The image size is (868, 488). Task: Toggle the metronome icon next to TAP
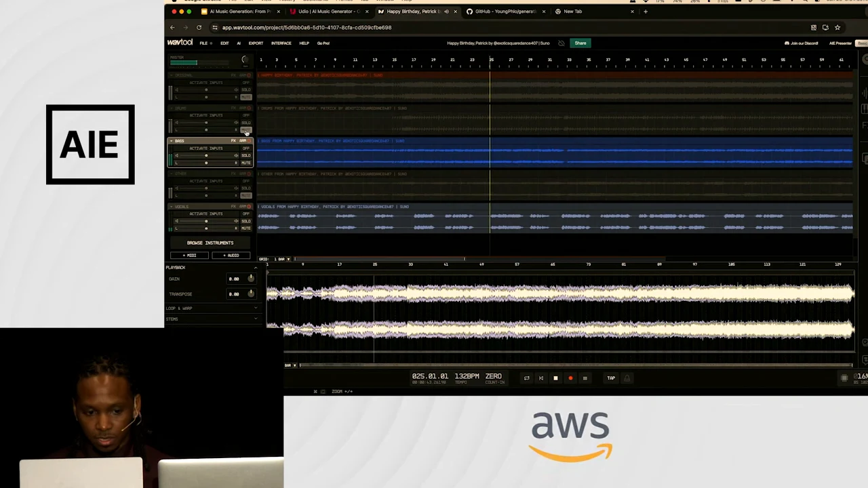pyautogui.click(x=627, y=378)
